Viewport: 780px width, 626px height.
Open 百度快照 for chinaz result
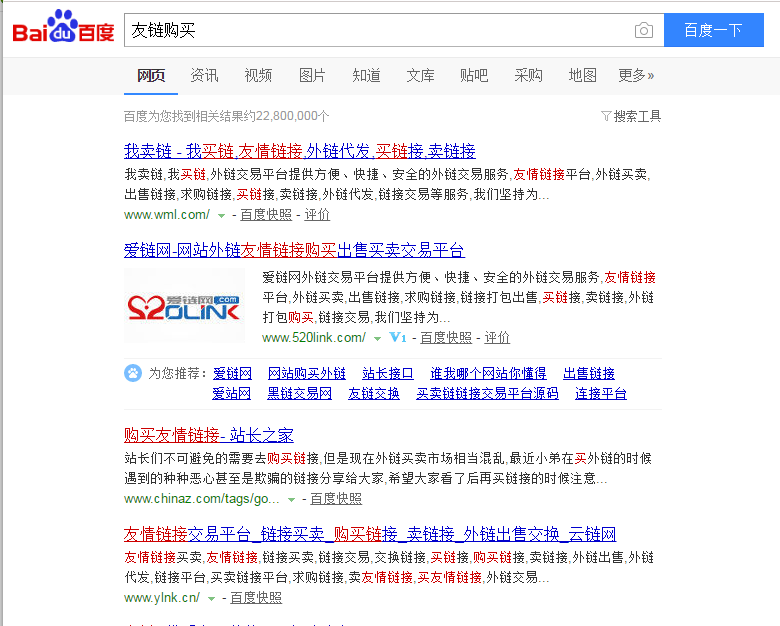tap(336, 499)
